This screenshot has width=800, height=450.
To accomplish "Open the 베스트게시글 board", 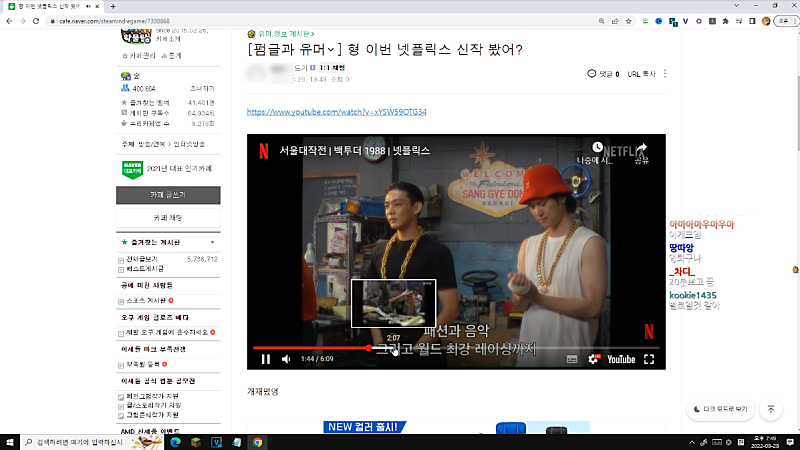I will (x=145, y=269).
